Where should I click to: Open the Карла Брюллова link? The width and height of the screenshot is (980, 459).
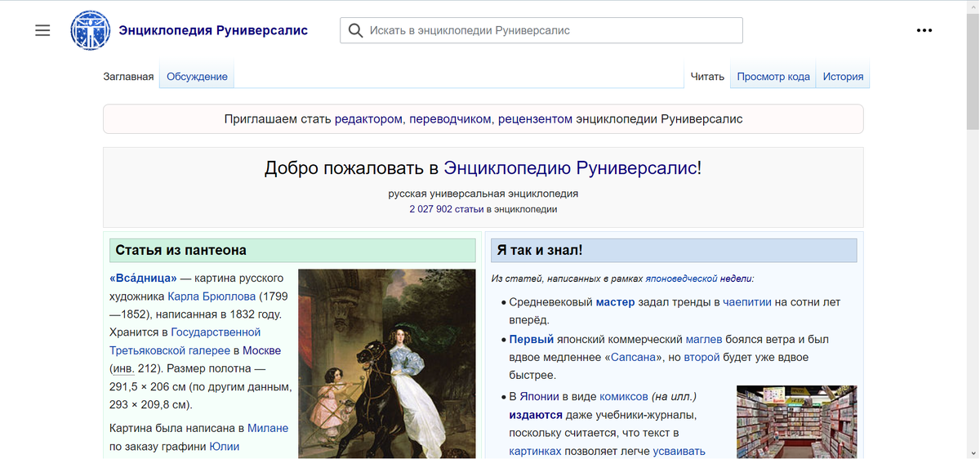tap(212, 296)
